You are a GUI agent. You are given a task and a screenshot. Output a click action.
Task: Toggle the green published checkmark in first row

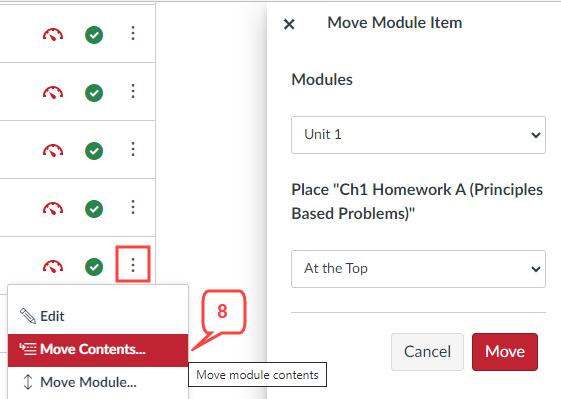[x=94, y=35]
